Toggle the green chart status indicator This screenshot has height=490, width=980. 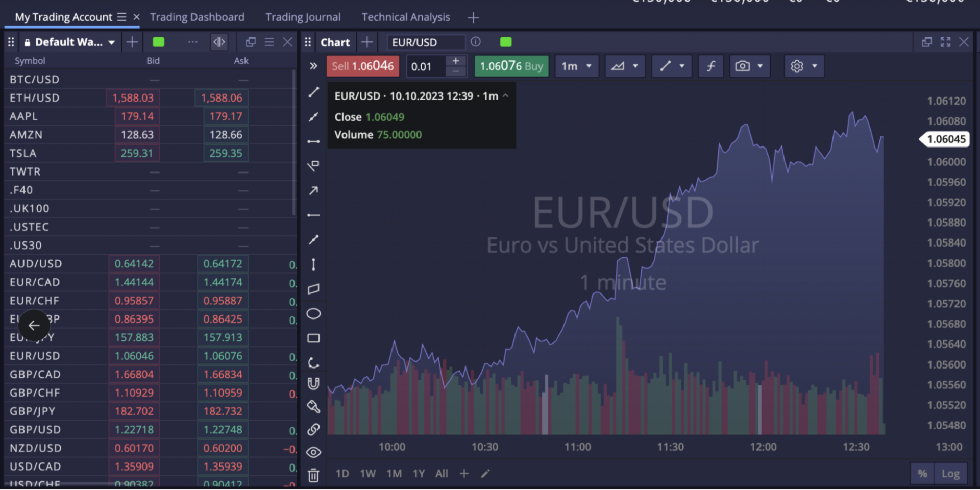coord(505,42)
